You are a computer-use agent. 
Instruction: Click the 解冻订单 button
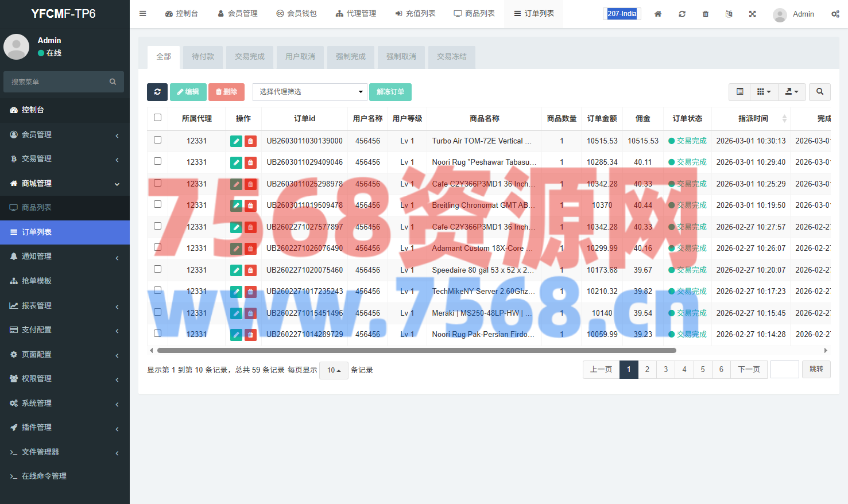390,92
